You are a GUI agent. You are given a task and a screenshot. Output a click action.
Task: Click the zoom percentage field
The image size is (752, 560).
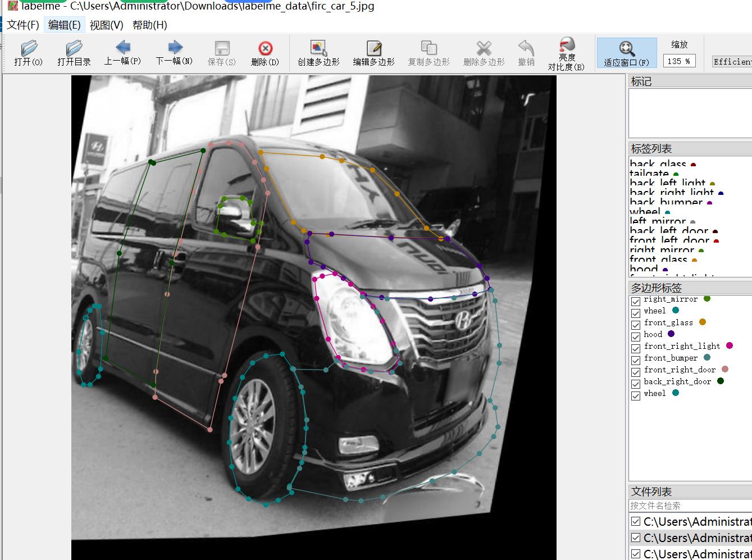pos(679,61)
